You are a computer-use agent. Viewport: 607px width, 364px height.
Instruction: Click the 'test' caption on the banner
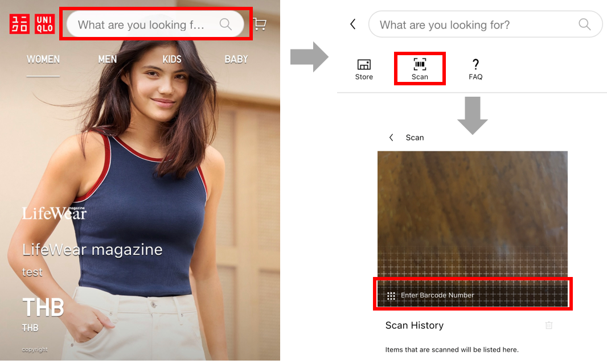coord(32,272)
